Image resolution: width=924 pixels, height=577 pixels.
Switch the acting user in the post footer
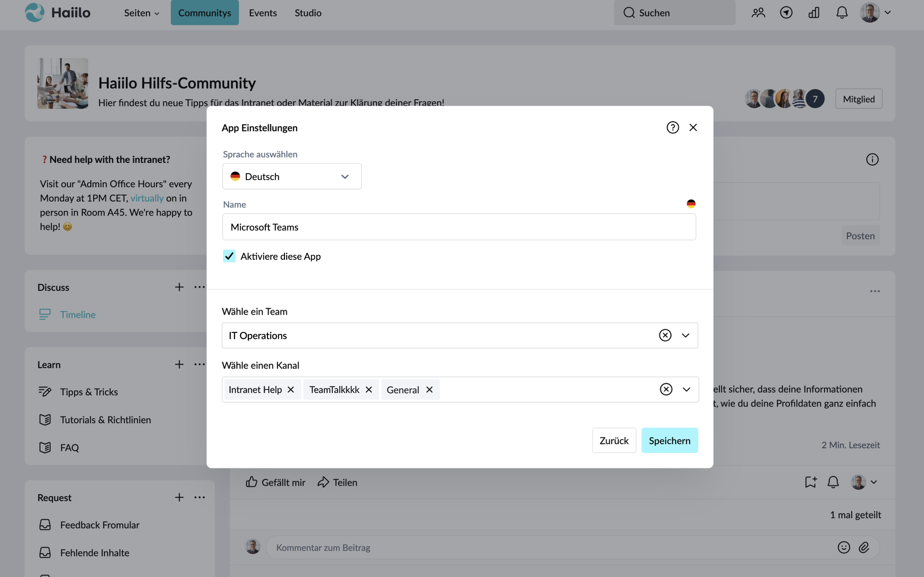point(864,482)
